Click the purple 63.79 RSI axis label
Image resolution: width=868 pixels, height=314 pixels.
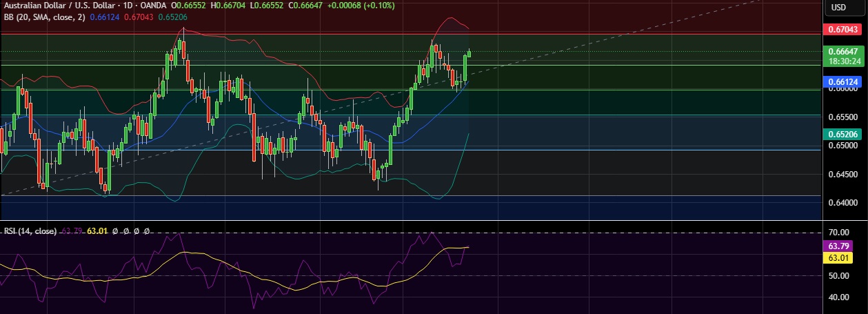[x=839, y=246]
